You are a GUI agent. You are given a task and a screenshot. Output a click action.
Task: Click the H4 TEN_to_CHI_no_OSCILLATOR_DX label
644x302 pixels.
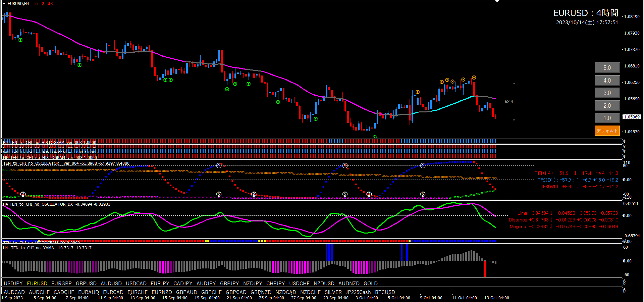(56, 204)
